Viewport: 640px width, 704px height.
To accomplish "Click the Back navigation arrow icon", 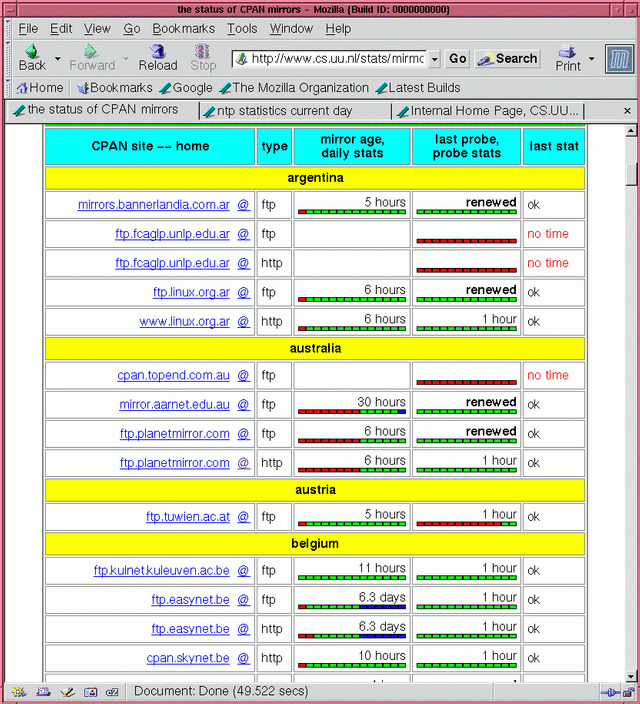I will [31, 51].
